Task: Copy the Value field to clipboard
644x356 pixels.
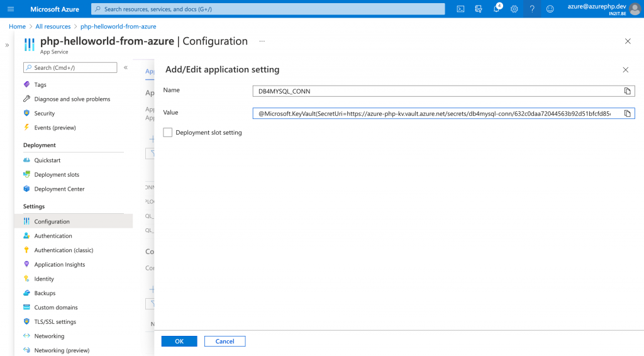Action: click(627, 113)
